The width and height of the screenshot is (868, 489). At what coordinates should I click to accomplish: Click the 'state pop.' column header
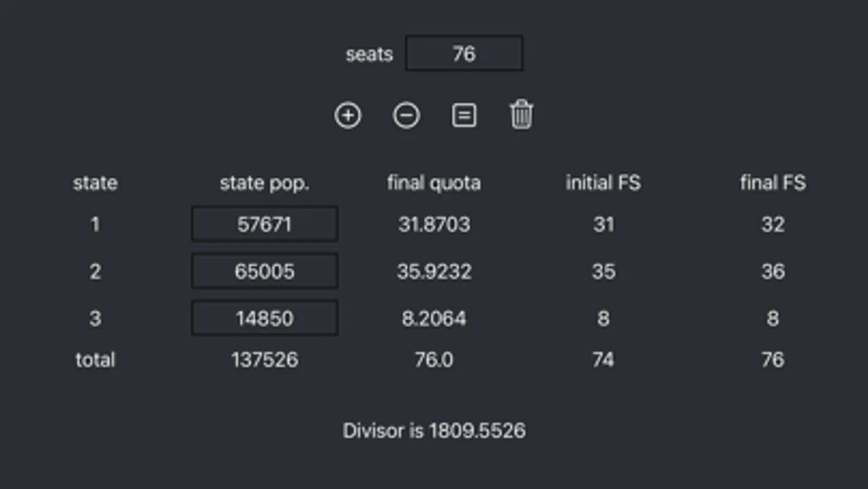pos(264,183)
